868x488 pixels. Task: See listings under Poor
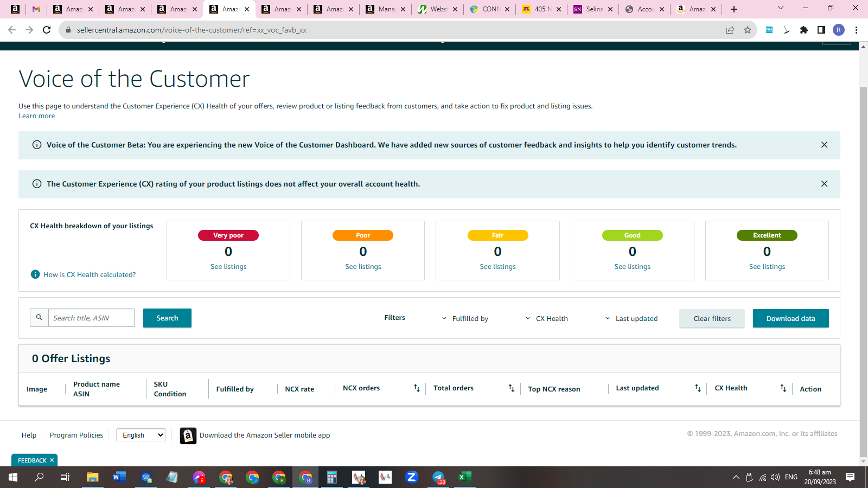(363, 267)
